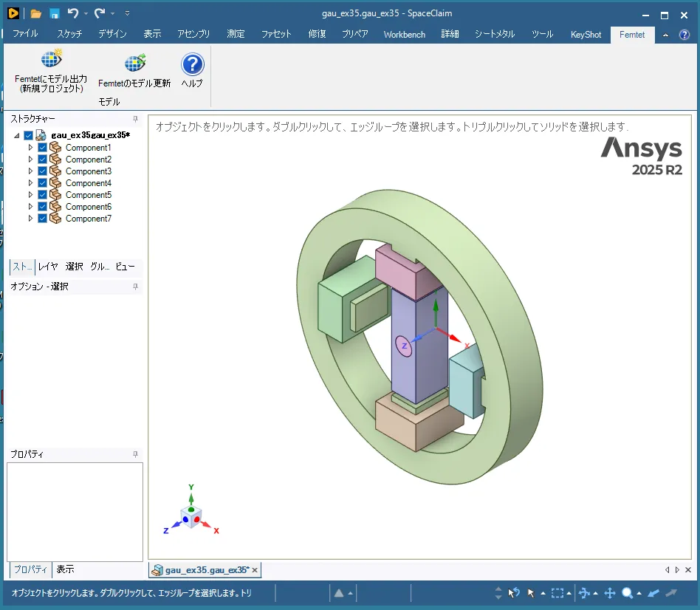Toggle the Component5 visibility checkbox
Viewport: 700px width, 610px height.
(42, 195)
